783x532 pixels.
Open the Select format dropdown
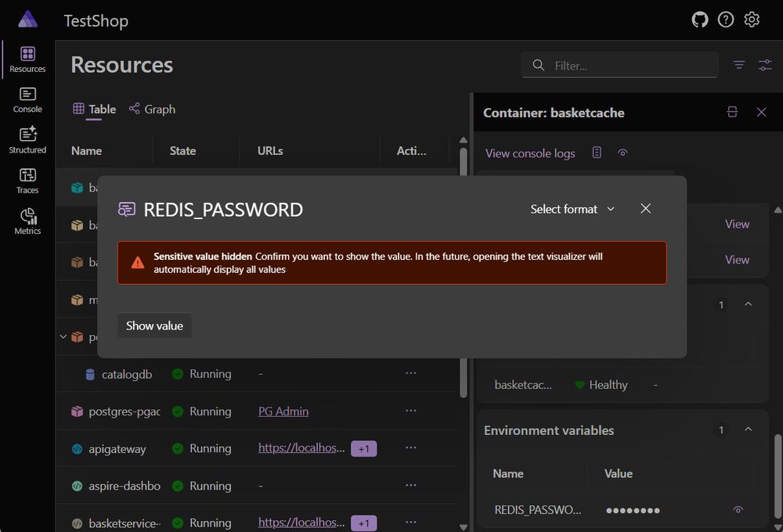(x=572, y=209)
